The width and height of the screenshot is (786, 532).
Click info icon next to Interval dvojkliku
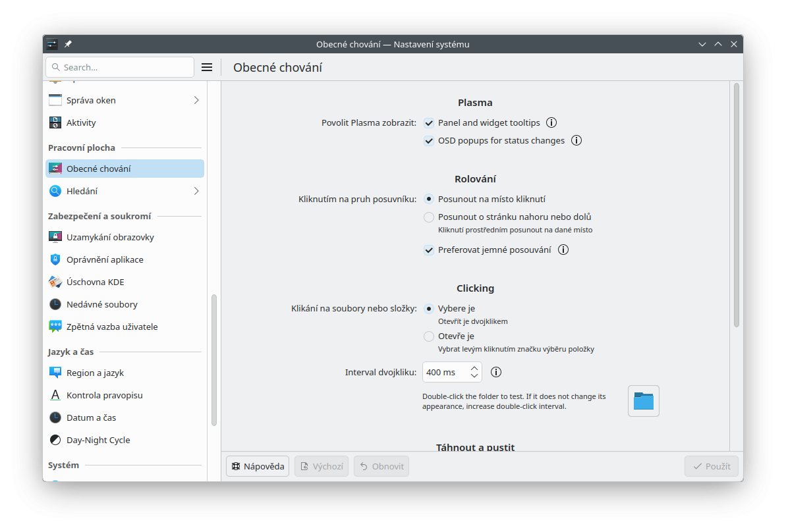(496, 372)
